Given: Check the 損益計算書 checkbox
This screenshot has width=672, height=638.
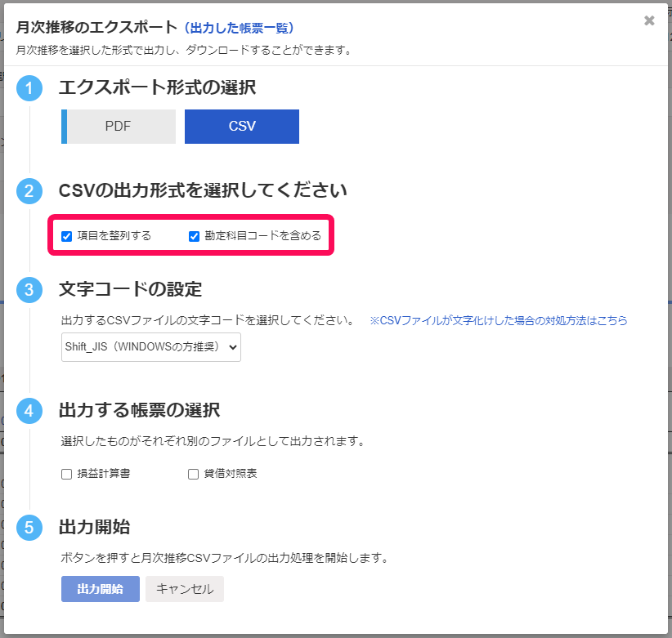Looking at the screenshot, I should [x=66, y=474].
